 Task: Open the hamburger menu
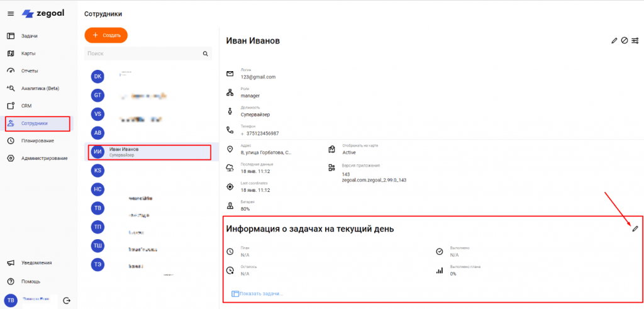tap(10, 14)
